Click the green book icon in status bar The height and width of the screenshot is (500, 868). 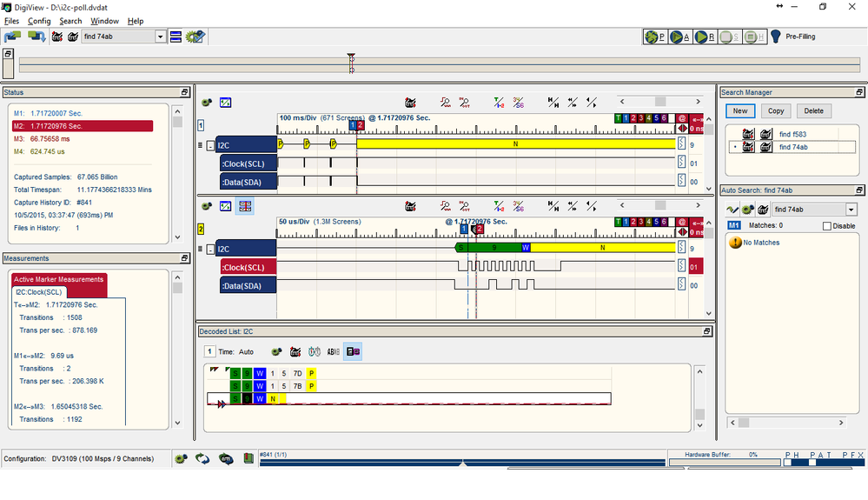[248, 458]
